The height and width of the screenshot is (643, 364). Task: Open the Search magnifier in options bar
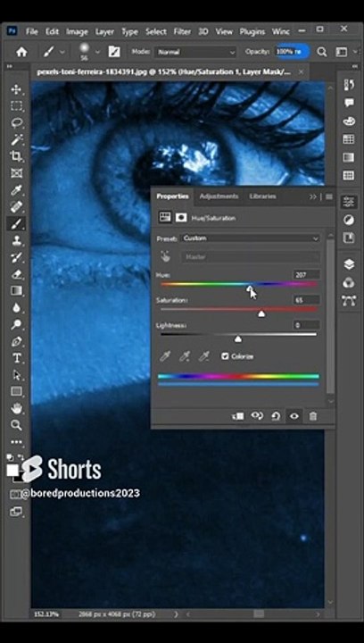(322, 52)
